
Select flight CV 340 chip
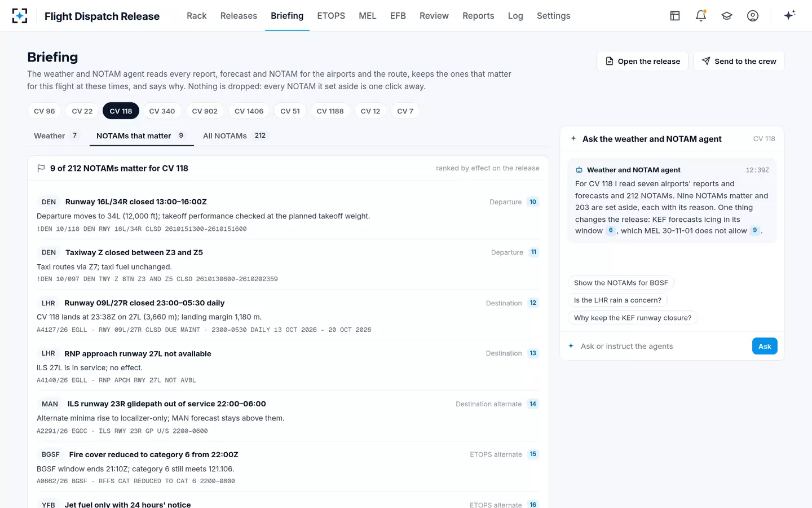(x=162, y=111)
